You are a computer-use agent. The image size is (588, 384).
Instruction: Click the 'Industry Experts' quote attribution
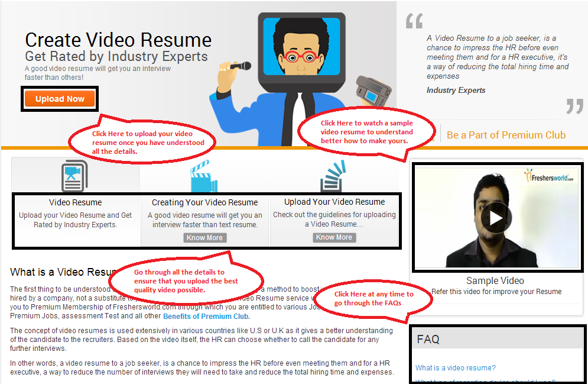coord(456,90)
